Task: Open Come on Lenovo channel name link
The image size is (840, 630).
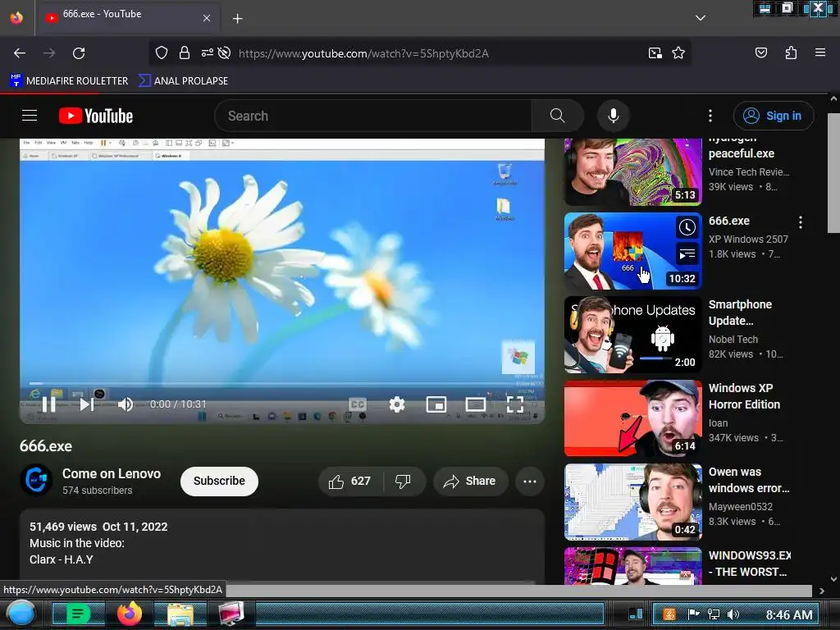Action: (112, 473)
